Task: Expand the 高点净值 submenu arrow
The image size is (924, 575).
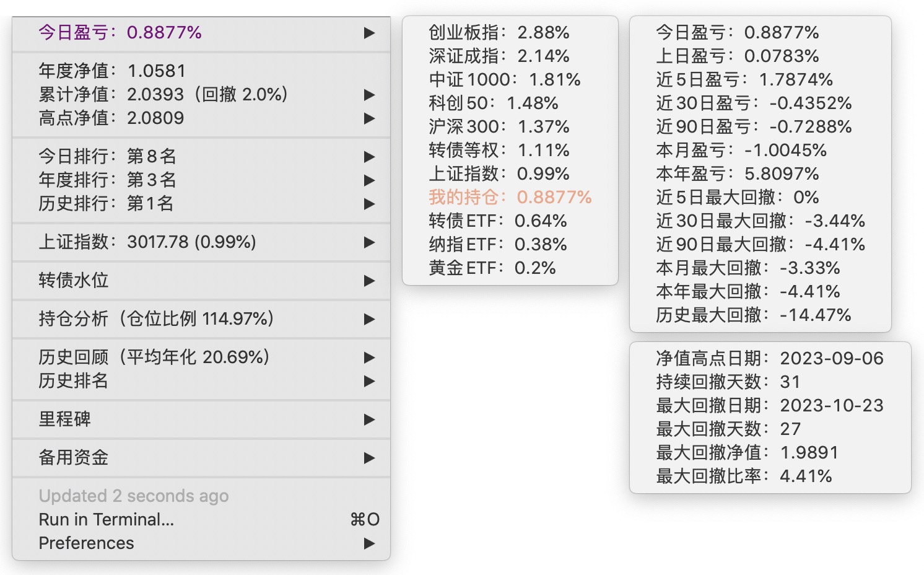Action: [370, 118]
